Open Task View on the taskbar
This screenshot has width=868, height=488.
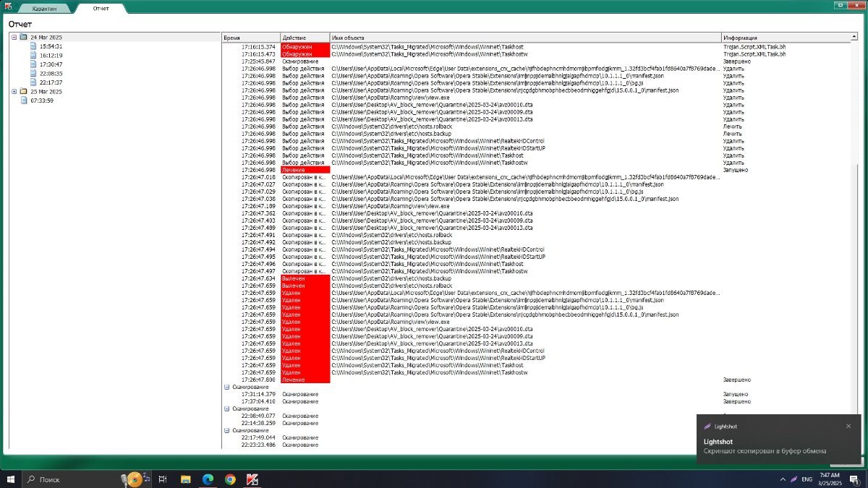[163, 479]
